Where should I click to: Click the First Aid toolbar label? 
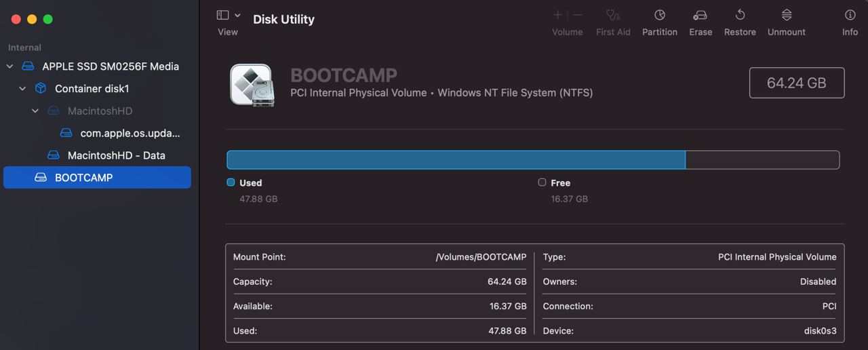tap(613, 32)
